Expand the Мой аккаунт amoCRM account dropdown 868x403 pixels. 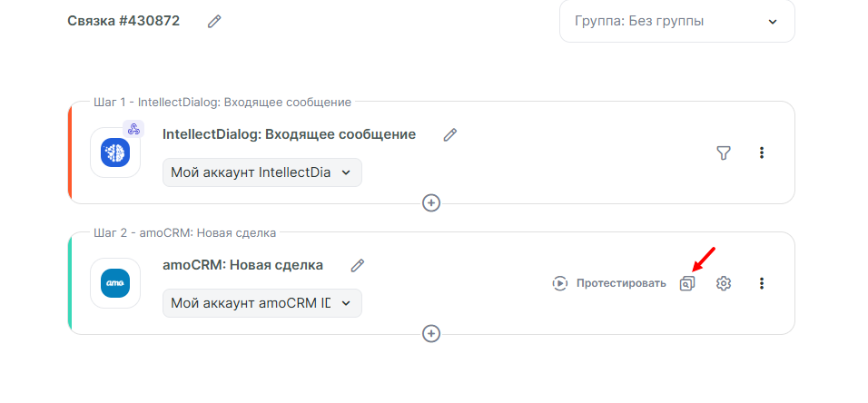(261, 303)
